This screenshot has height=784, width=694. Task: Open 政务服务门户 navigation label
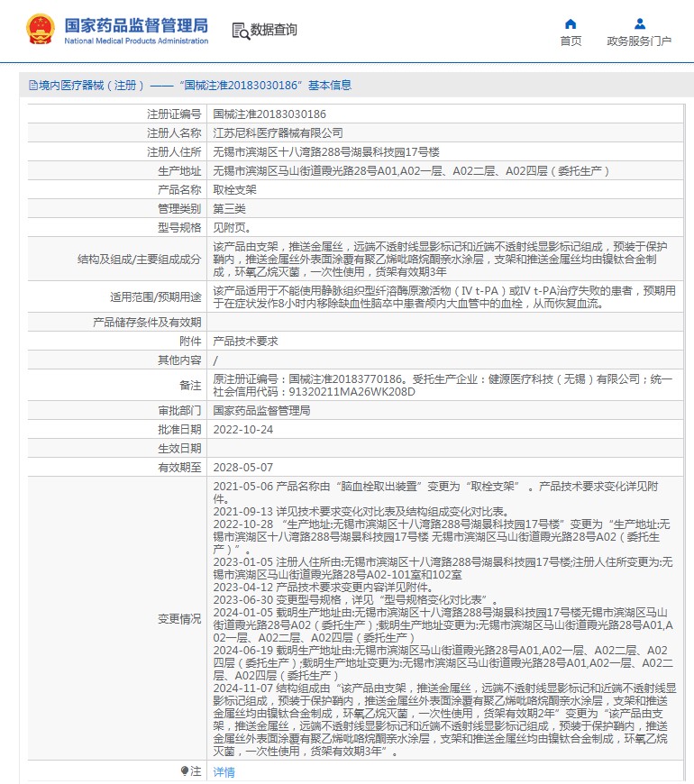point(639,41)
